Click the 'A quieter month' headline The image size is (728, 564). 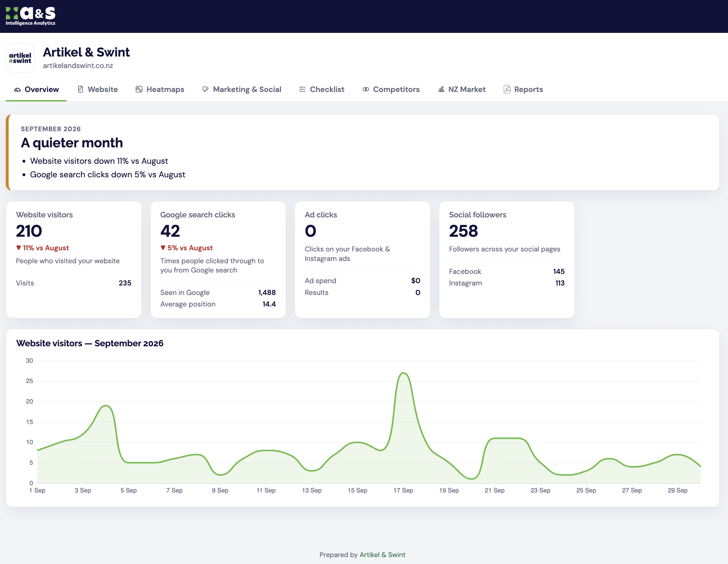72,143
